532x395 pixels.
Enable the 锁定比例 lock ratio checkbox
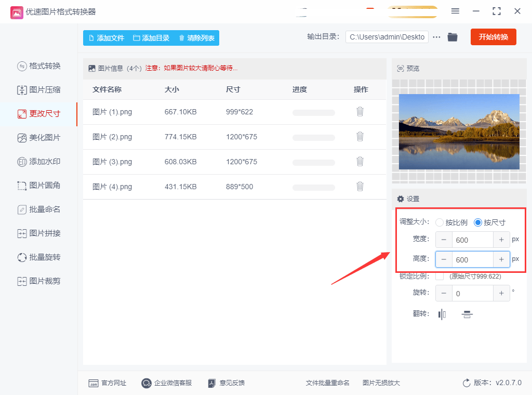[x=440, y=276]
